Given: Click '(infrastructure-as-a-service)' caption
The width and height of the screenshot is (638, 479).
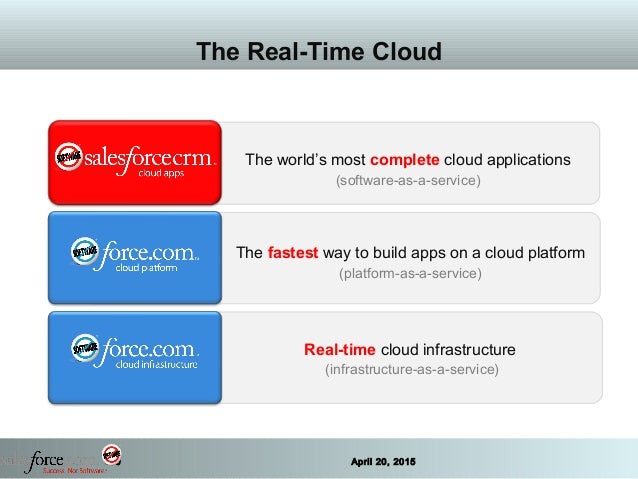Looking at the screenshot, I should pos(411,370).
